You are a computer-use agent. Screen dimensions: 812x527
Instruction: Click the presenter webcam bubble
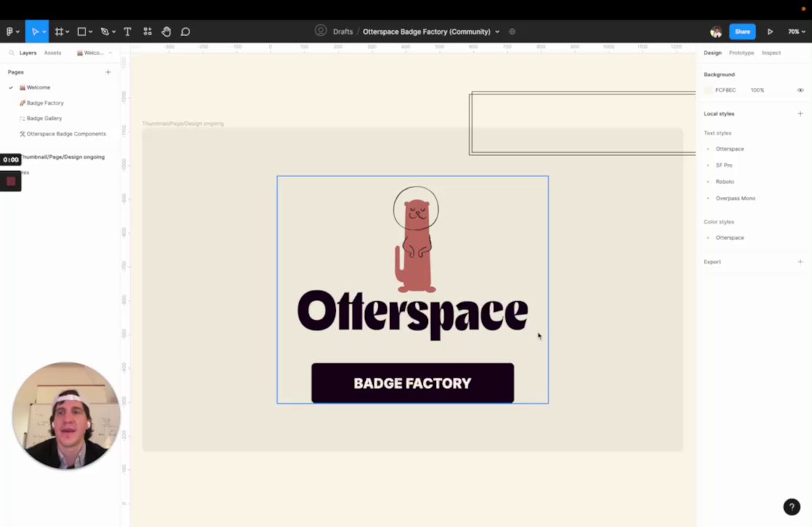coord(67,416)
